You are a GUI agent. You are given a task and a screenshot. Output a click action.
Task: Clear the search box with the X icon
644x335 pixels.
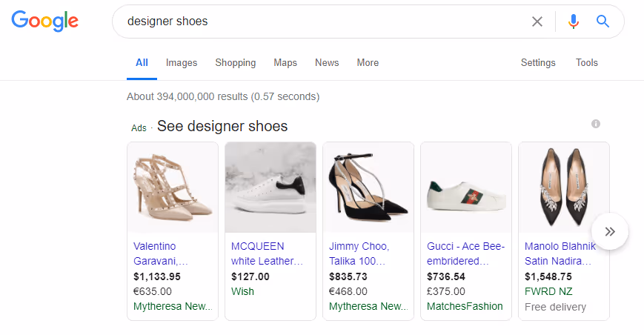coord(537,21)
